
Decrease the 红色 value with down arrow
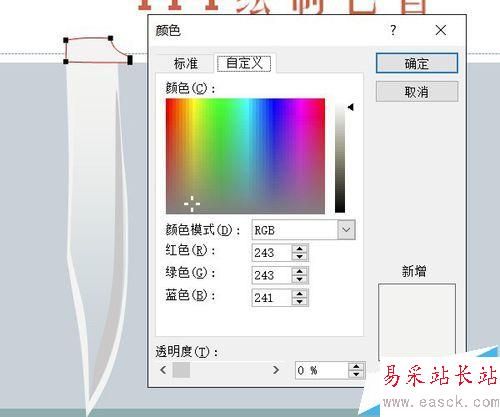tap(300, 256)
